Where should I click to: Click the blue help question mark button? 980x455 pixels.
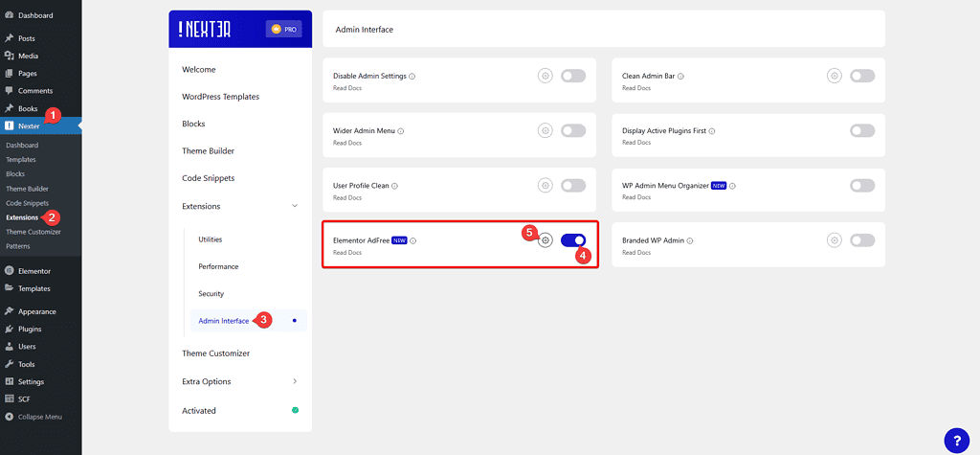pyautogui.click(x=956, y=441)
